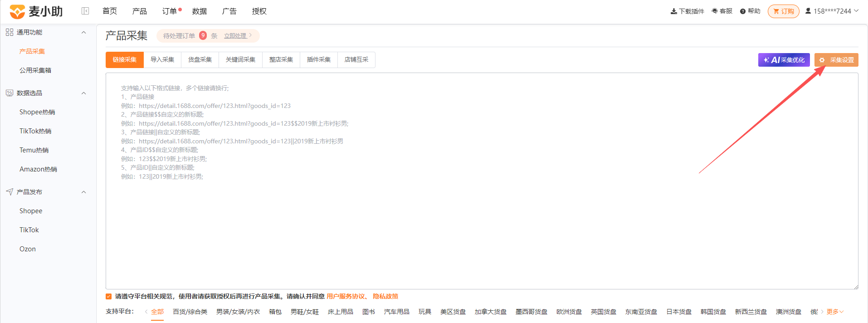Open Ozon under 产品发布
This screenshot has width=868, height=323.
coord(28,249)
